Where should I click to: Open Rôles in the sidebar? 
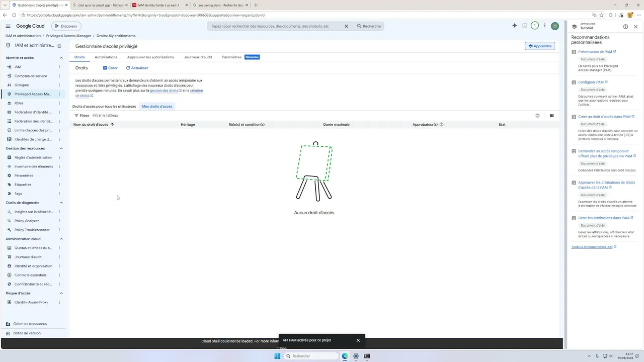pos(19,103)
